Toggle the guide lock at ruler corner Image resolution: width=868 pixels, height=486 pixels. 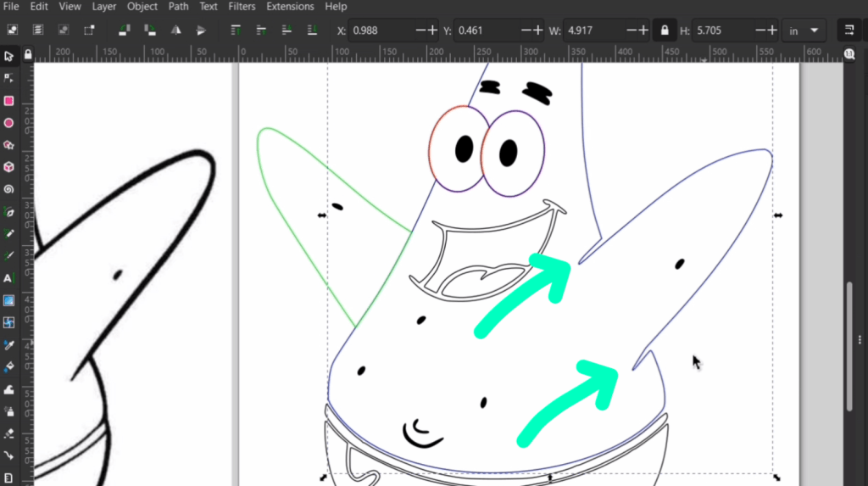point(28,53)
